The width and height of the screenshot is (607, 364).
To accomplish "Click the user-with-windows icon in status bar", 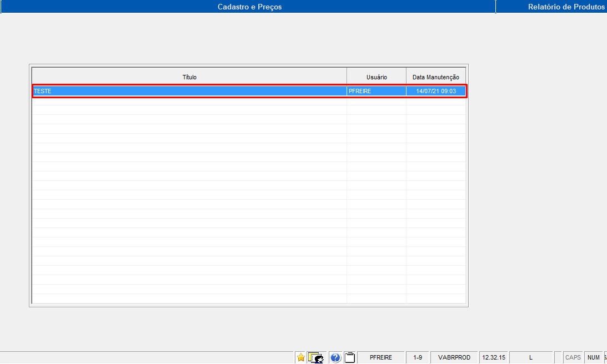I will tap(316, 357).
